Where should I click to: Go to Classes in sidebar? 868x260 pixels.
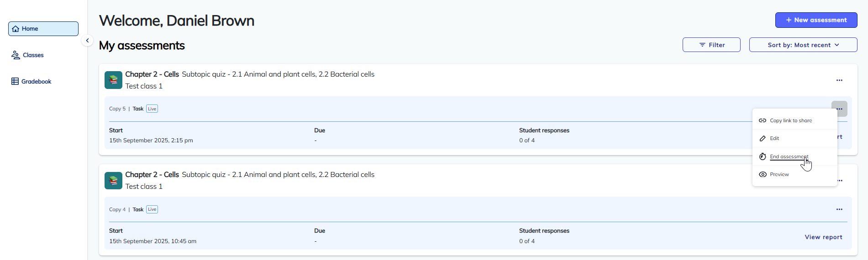pyautogui.click(x=27, y=55)
